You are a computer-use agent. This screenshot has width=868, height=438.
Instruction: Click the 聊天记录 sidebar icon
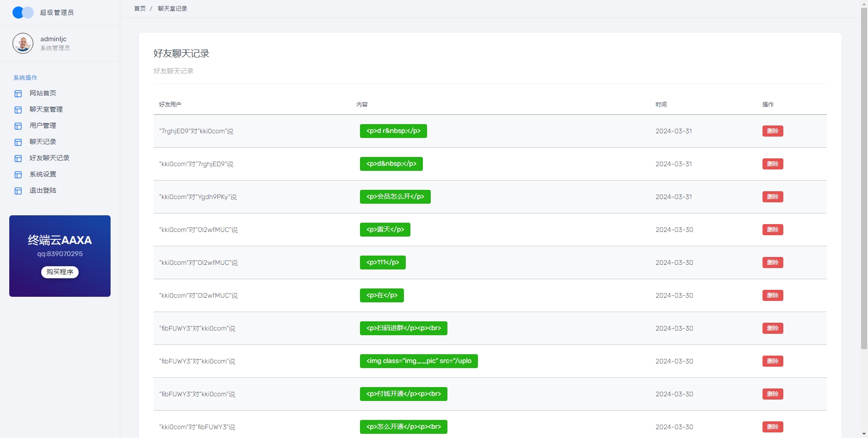(18, 142)
